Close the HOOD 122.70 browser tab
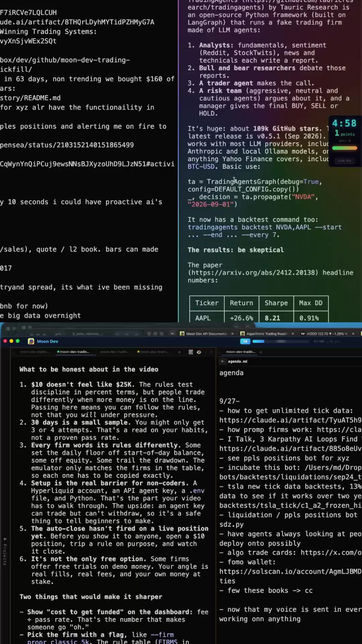The image size is (362, 644). (353, 334)
